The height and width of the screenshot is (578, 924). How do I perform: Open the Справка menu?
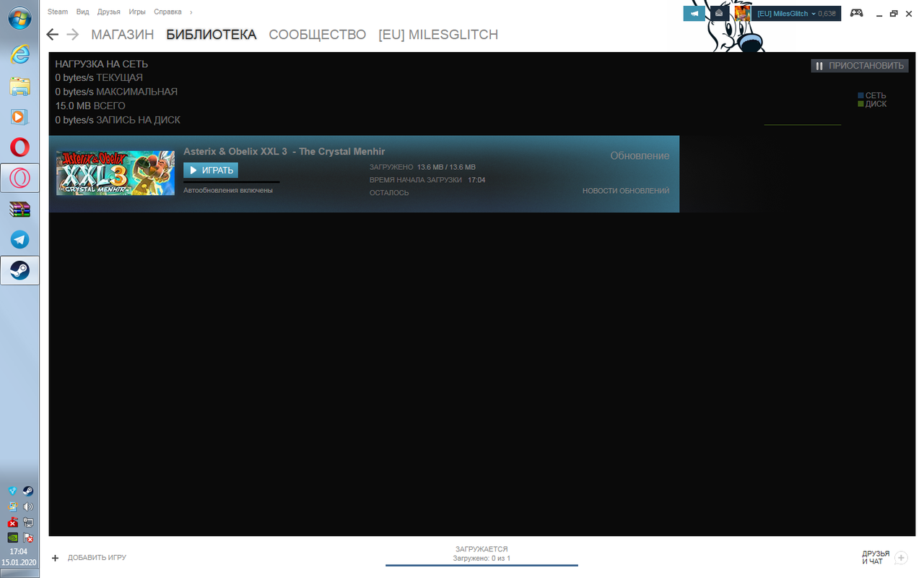[x=167, y=12]
